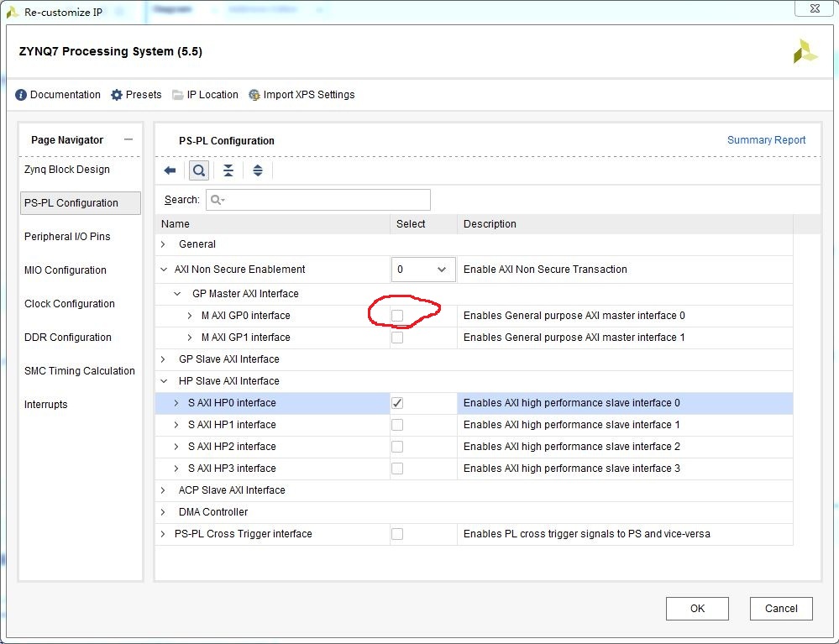Screen dimensions: 839x644
Task: Click the search field magnifier icon
Action: [x=217, y=200]
